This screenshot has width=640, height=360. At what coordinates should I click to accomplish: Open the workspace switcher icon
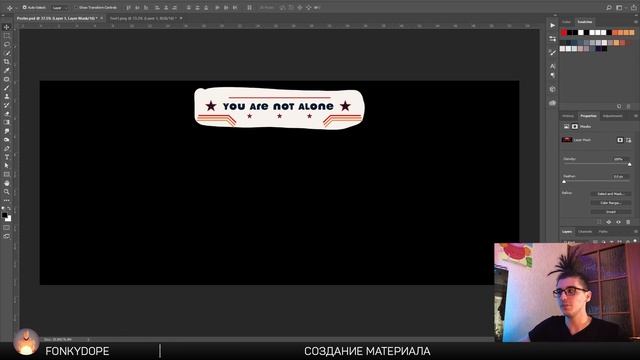[619, 7]
